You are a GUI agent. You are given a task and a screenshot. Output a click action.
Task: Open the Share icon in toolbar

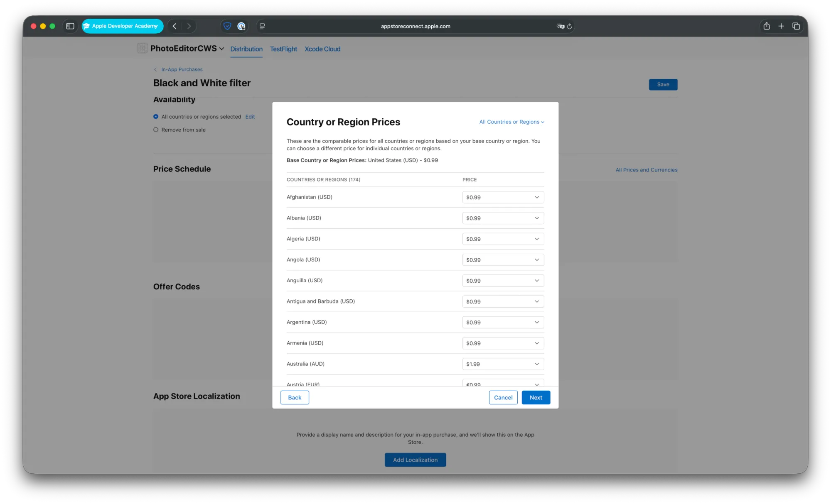pyautogui.click(x=767, y=26)
